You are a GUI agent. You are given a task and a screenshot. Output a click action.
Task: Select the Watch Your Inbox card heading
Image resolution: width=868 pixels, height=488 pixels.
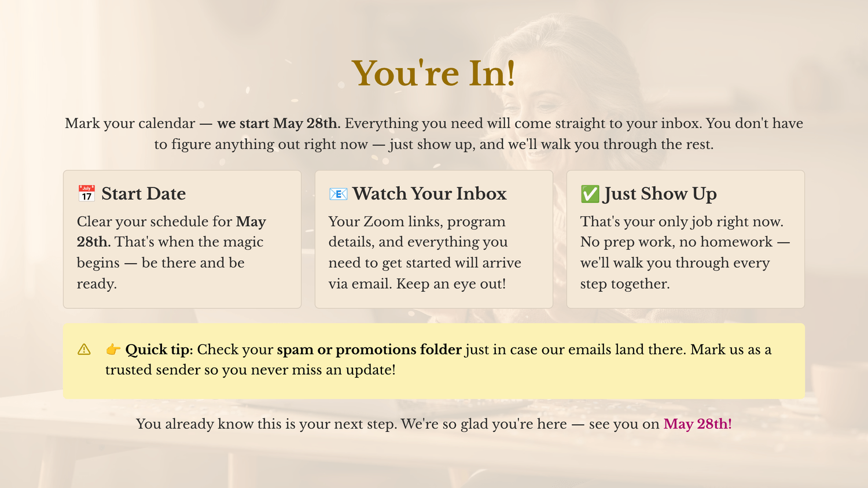(429, 194)
